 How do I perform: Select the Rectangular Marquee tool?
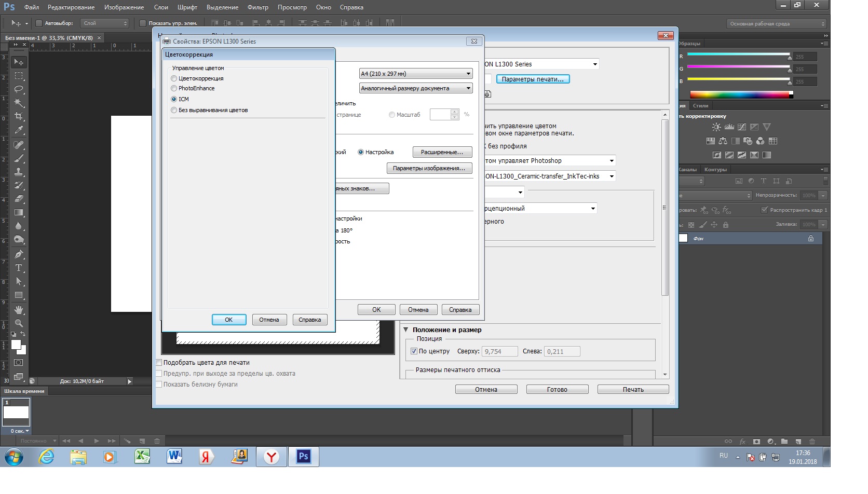(19, 76)
